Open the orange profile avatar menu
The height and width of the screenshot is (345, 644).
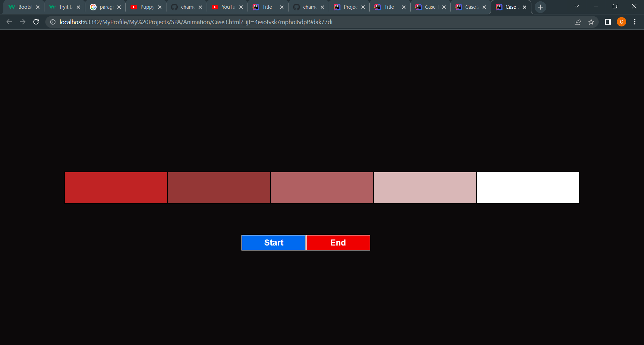click(622, 22)
